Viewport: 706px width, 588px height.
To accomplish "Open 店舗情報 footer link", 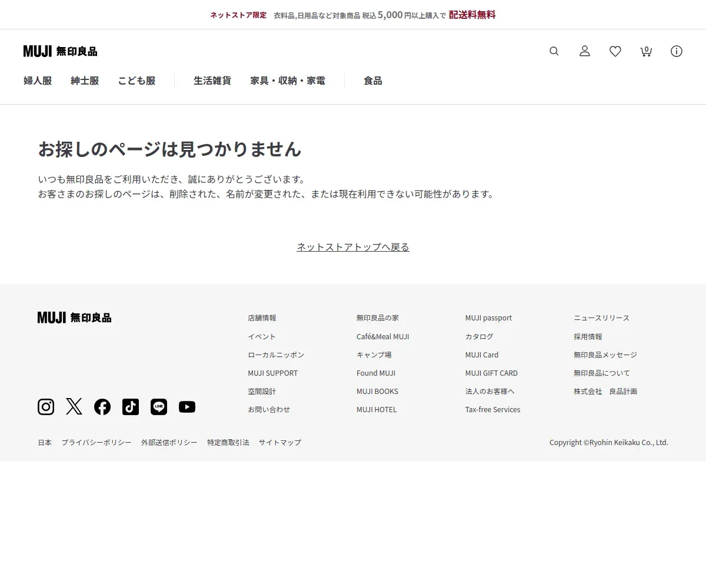I will click(262, 318).
